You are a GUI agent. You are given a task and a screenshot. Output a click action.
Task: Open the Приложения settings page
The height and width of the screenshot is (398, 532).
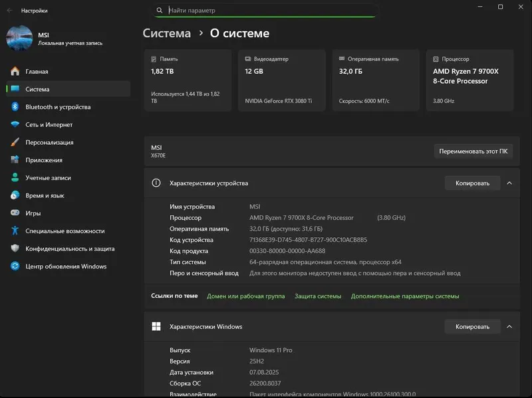(x=68, y=159)
